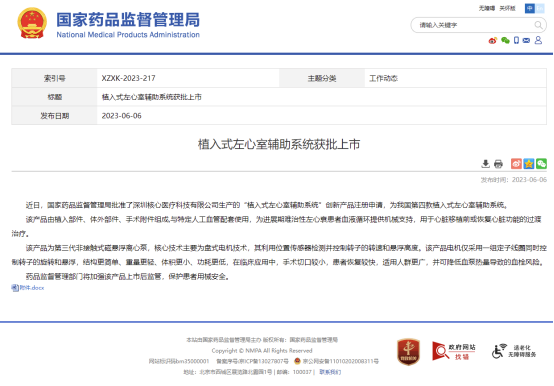This screenshot has width=554, height=386.
Task: Open the user account icon in header
Action: [x=538, y=40]
